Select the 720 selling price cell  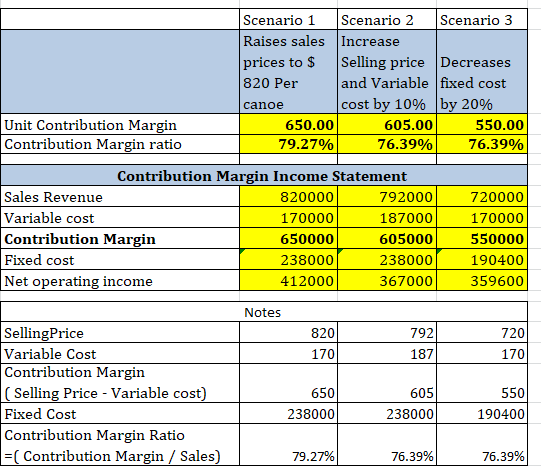482,333
